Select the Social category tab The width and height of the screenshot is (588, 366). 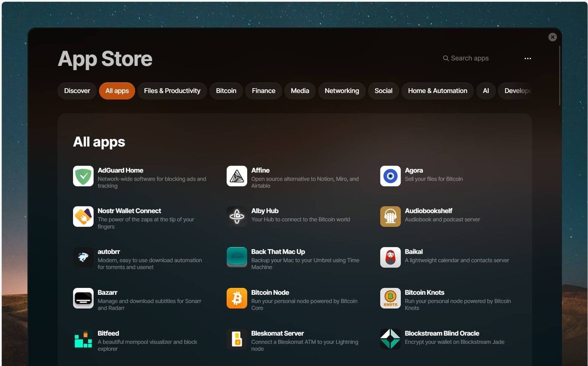pyautogui.click(x=384, y=91)
